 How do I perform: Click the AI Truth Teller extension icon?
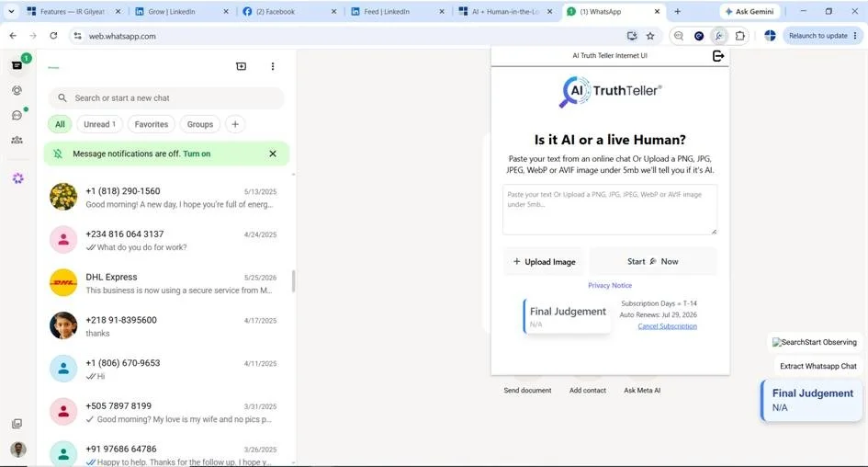click(718, 36)
